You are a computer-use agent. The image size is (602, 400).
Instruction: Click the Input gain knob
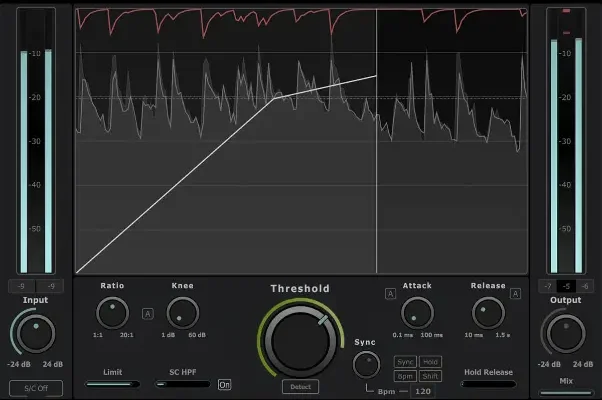pos(35,331)
